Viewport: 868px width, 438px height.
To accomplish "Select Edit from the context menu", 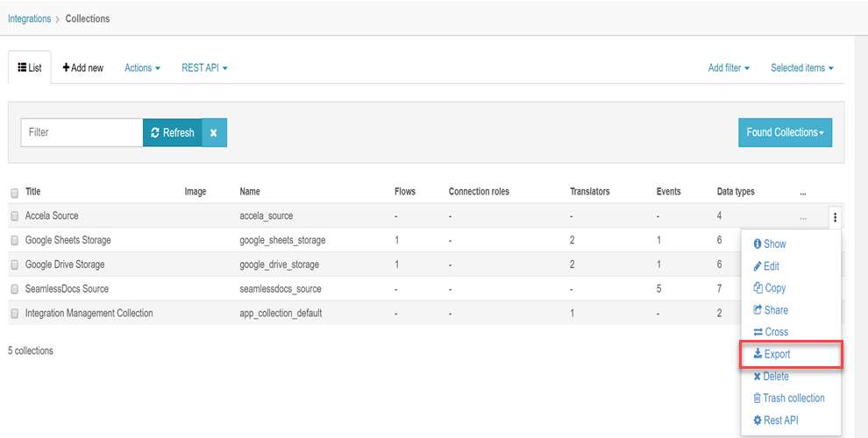I will tap(766, 266).
